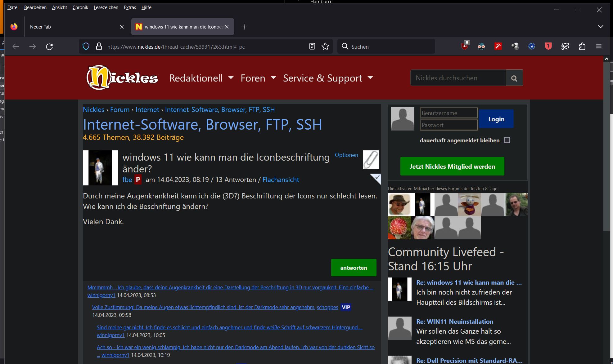Click into the Passwort field
The image size is (613, 364).
[x=448, y=125]
